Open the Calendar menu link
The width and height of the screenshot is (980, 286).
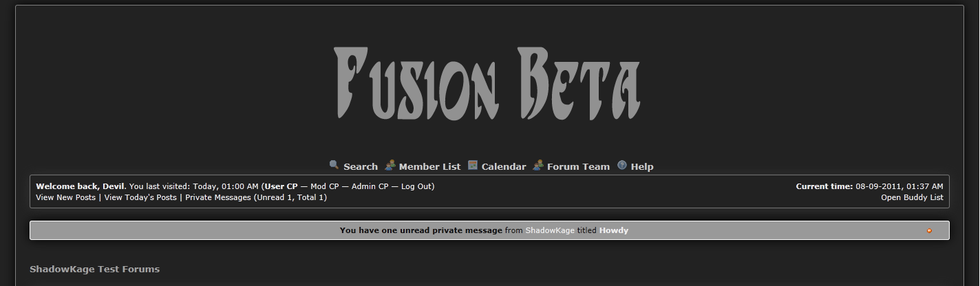point(503,166)
